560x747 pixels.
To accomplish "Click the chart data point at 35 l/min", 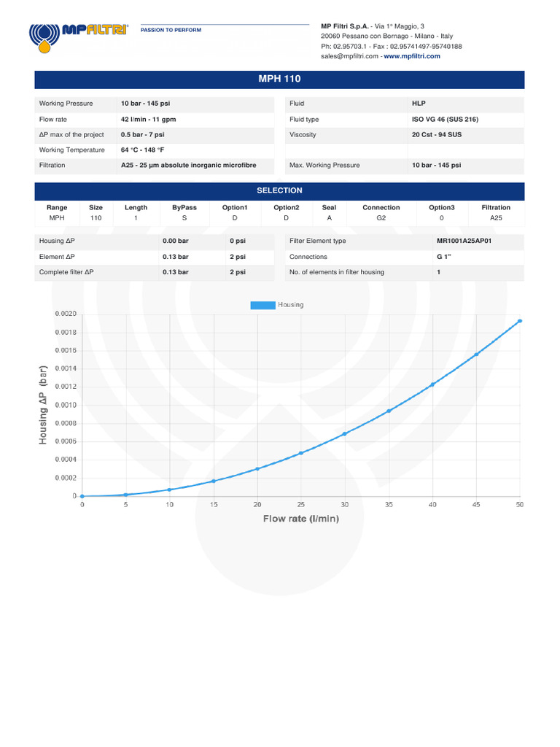I will [x=389, y=411].
